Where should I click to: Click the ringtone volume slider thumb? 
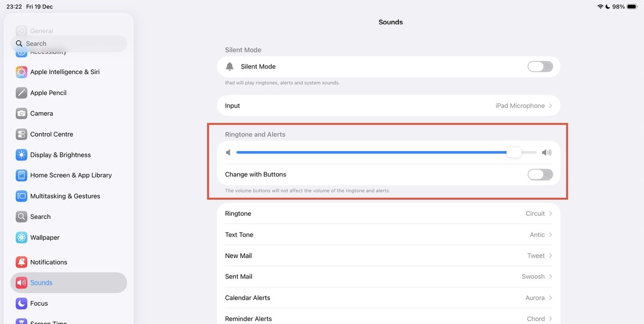tap(514, 152)
